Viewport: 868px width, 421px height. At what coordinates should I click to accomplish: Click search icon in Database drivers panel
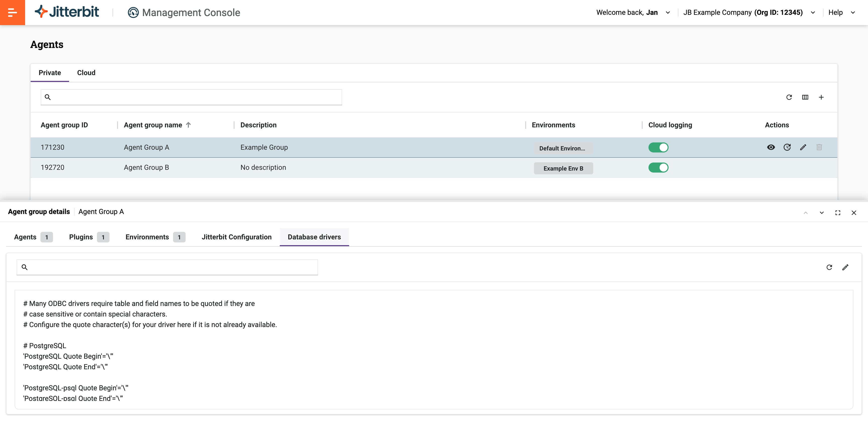(x=25, y=267)
